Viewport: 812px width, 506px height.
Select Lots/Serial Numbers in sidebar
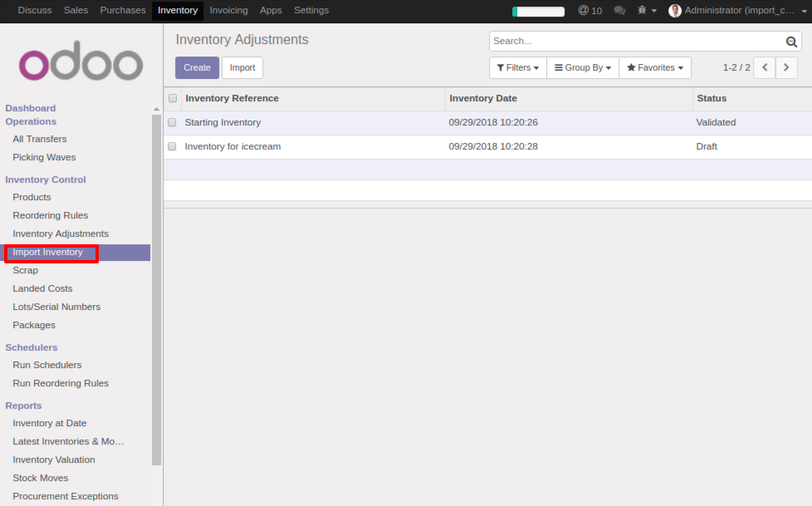[56, 307]
